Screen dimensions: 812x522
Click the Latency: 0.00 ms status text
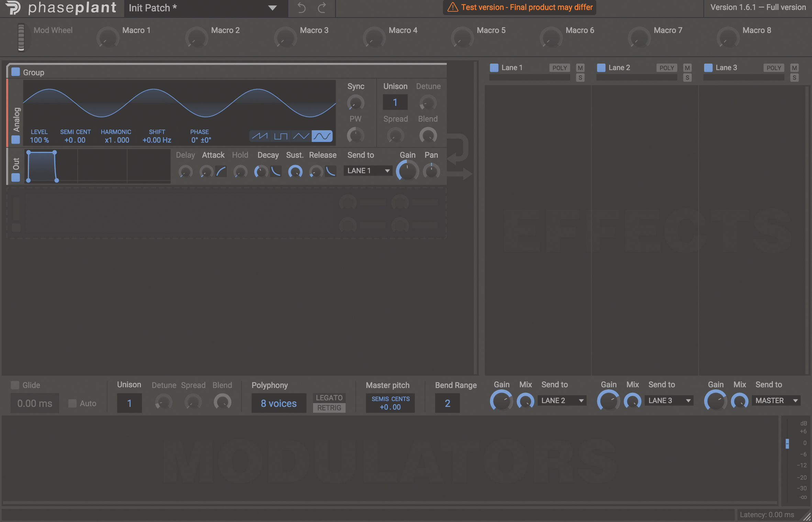tap(767, 514)
